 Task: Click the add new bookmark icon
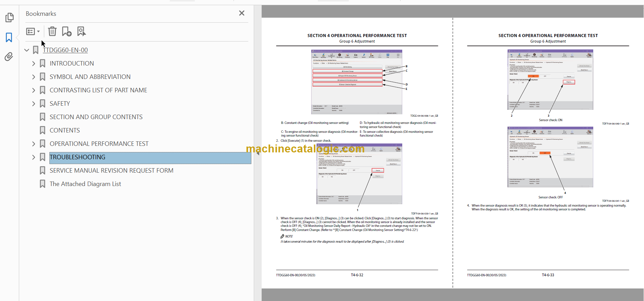tap(67, 32)
